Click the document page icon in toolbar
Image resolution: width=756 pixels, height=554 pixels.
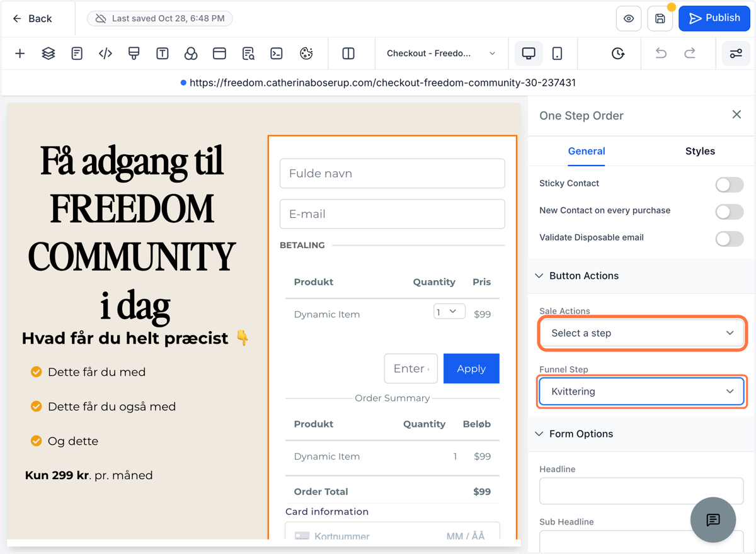pos(77,54)
